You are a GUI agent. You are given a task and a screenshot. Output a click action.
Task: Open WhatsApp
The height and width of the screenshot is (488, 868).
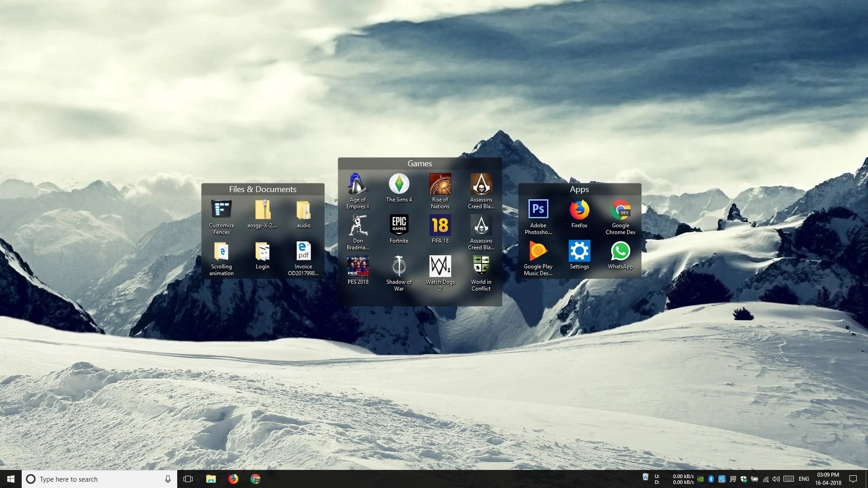coord(620,251)
